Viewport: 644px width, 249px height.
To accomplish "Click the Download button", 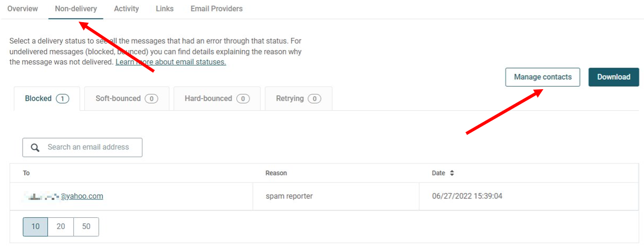I will pos(613,77).
